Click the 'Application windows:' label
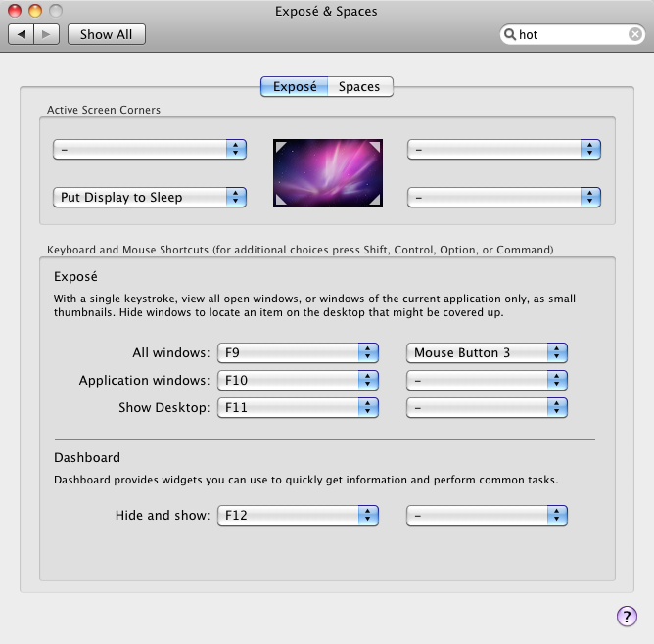The image size is (654, 644). pos(144,380)
